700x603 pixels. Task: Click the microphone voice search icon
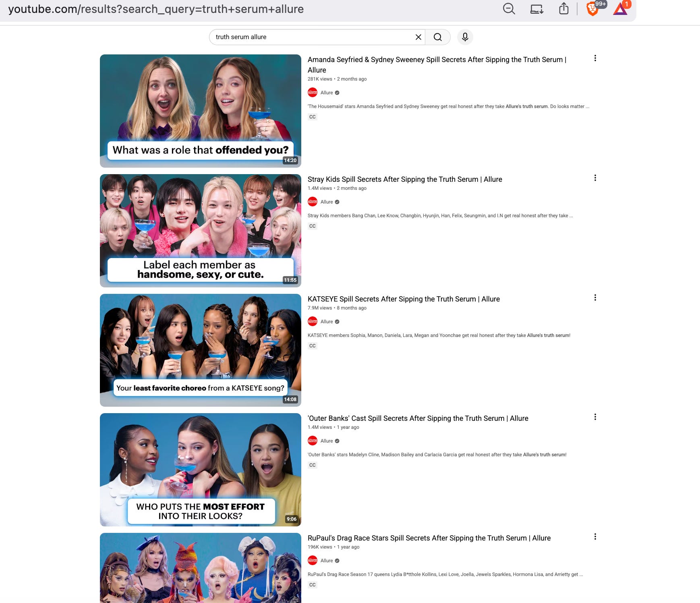(x=465, y=37)
